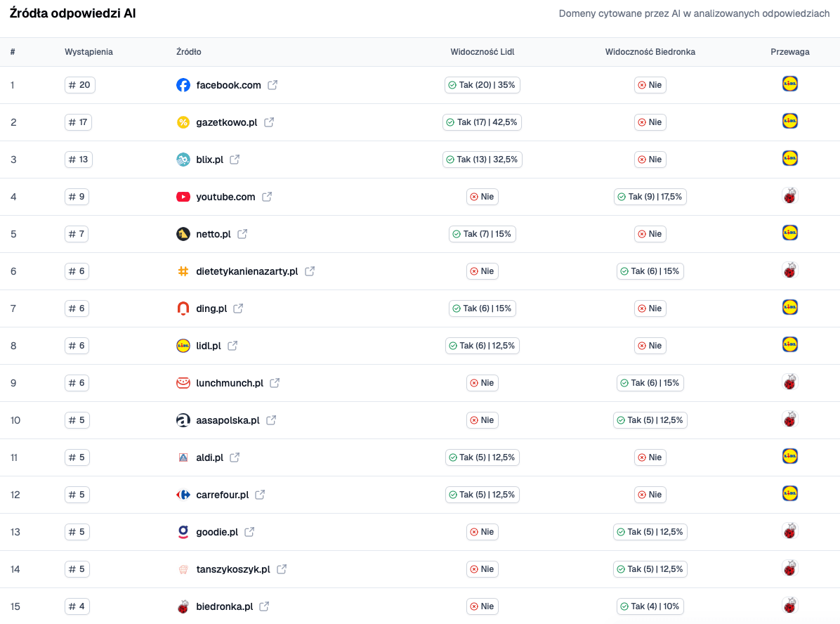This screenshot has height=624, width=840.
Task: Click the 'Tak (13) | 32,5%' Lidl badge
Action: point(482,160)
